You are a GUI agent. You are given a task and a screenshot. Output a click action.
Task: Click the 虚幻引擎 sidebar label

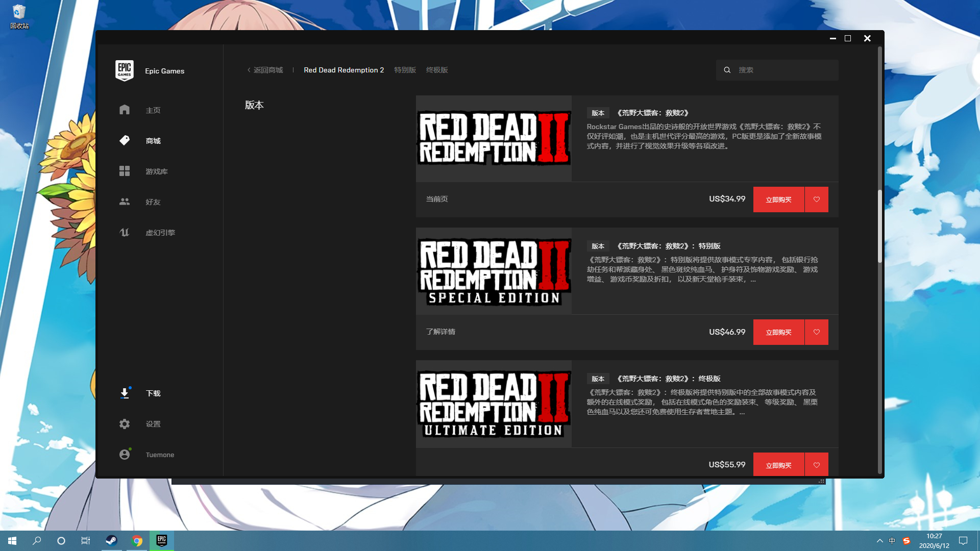(160, 233)
